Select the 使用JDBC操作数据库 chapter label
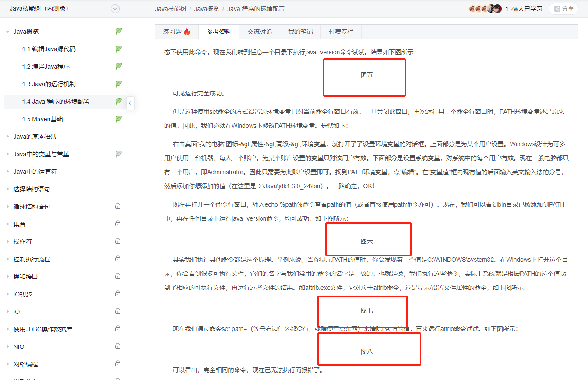Image resolution: width=588 pixels, height=380 pixels. pos(43,329)
